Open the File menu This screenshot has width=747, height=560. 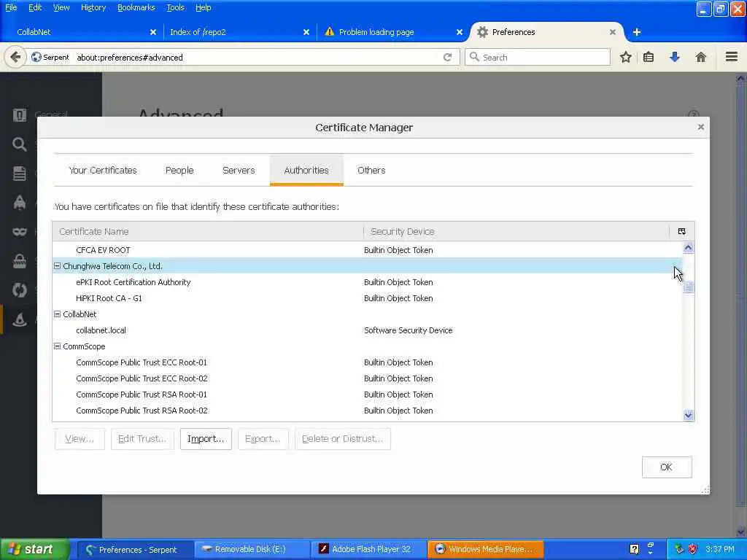click(11, 7)
